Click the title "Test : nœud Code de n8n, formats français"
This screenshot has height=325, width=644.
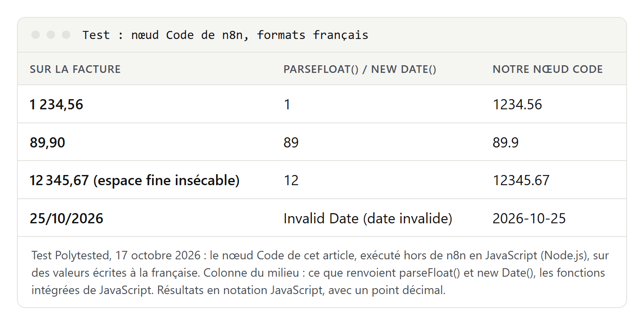(225, 35)
